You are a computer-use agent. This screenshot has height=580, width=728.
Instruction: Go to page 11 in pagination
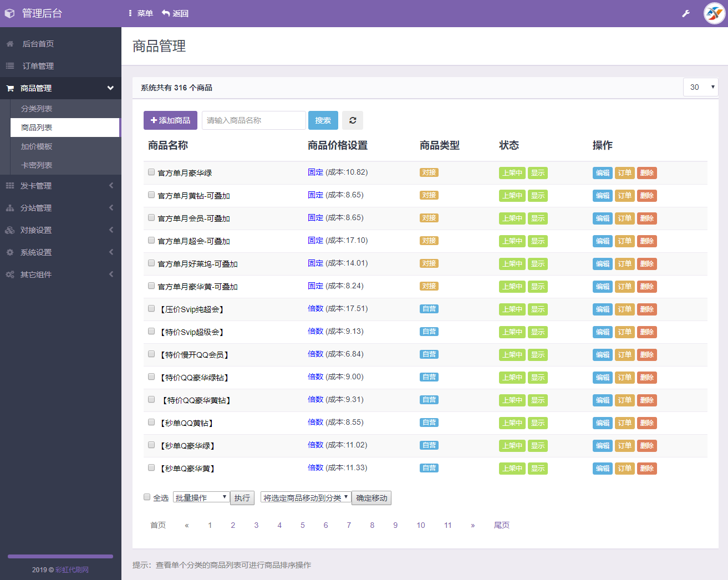click(448, 525)
